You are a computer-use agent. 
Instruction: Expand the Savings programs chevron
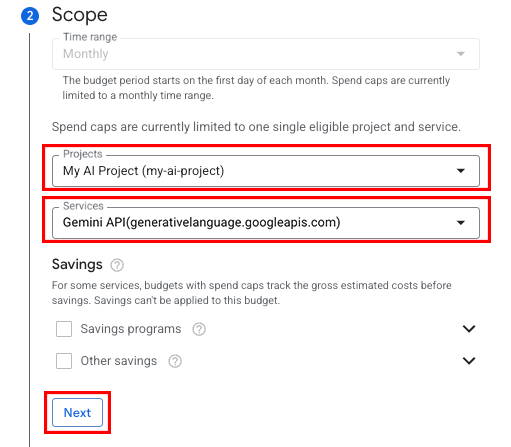(469, 329)
